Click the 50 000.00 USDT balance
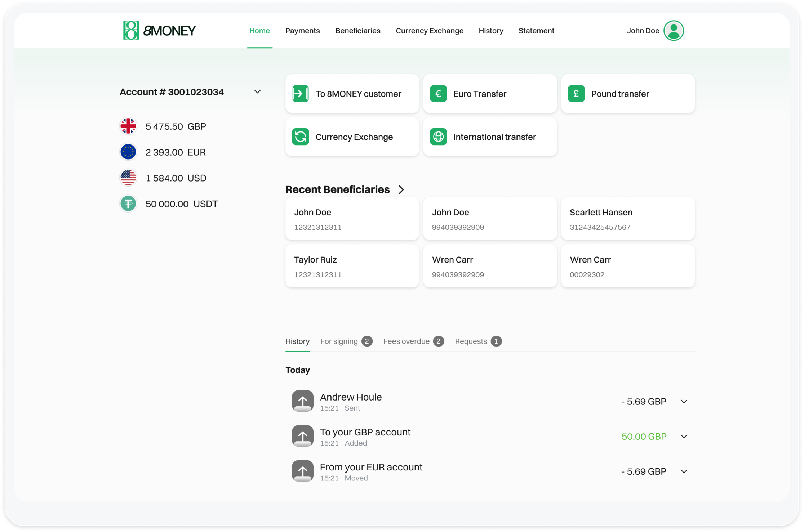Viewport: 804px width, 532px height. coord(182,204)
